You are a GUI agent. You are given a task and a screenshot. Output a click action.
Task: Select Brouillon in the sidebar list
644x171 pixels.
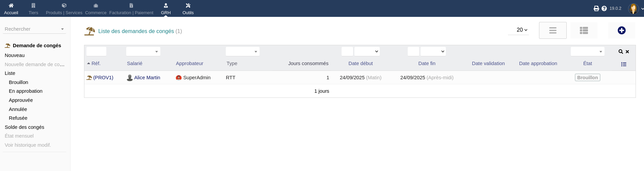coord(19,82)
